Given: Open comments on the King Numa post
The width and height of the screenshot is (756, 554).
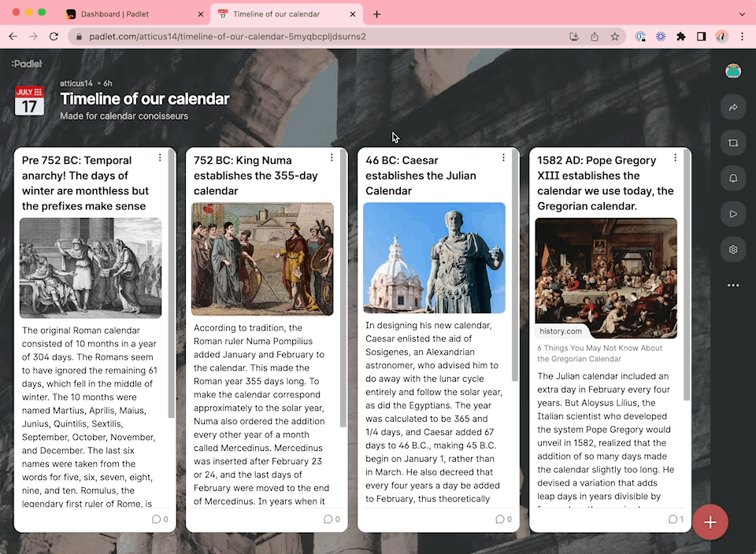Looking at the screenshot, I should coord(332,519).
